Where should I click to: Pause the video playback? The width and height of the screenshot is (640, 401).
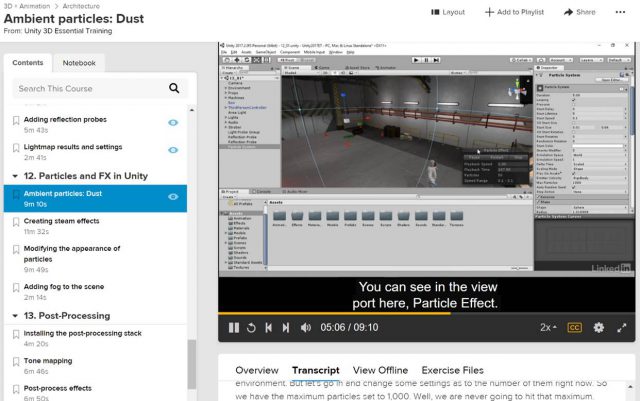coord(234,327)
